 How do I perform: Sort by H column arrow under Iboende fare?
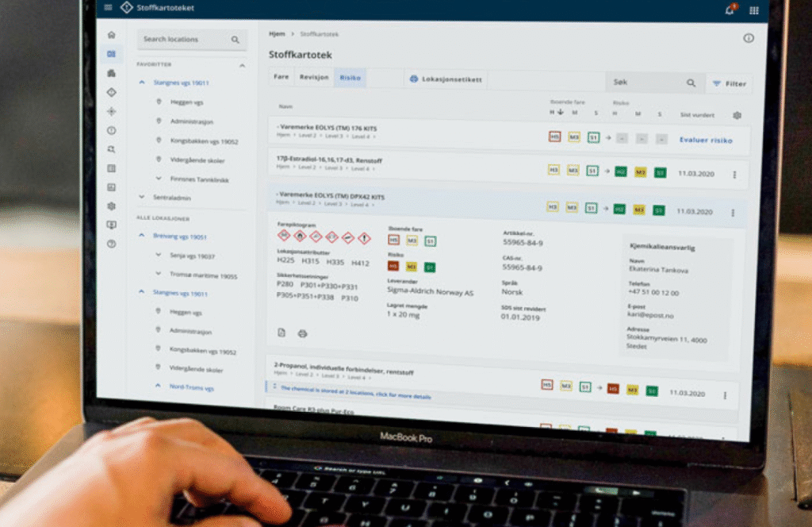pos(561,112)
